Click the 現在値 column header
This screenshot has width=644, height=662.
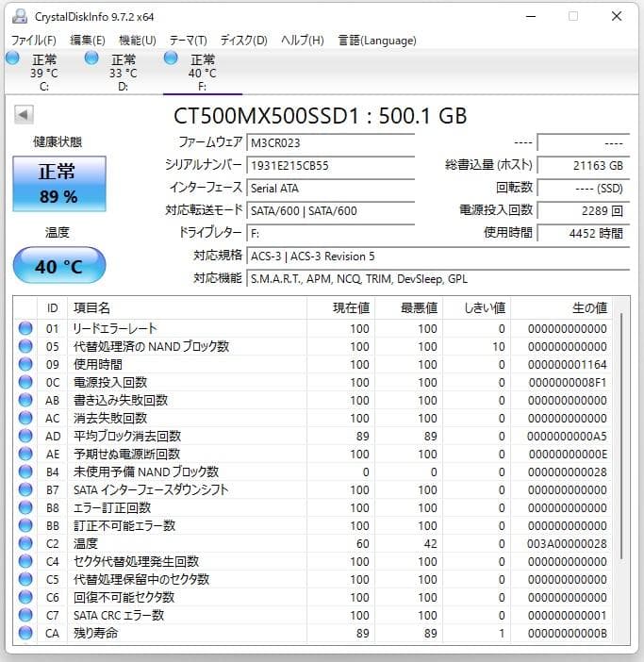341,307
